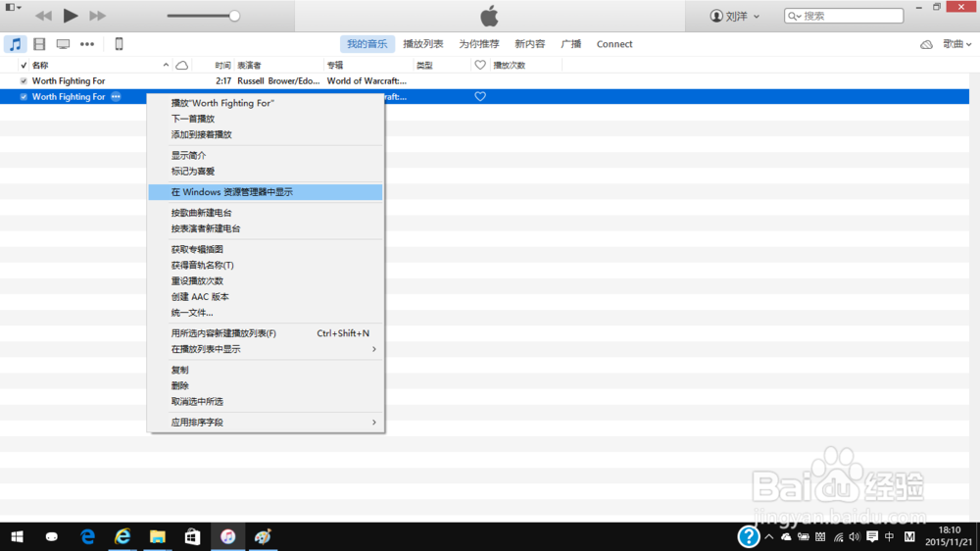Choose 用所选内容新建播放列表(F)
The width and height of the screenshot is (980, 551).
click(266, 333)
